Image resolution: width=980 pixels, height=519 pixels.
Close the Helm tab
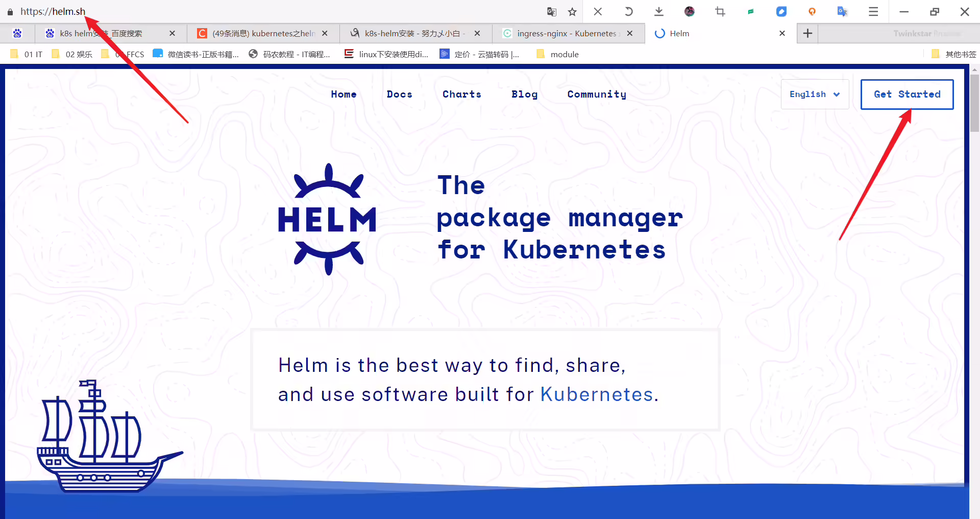[782, 33]
